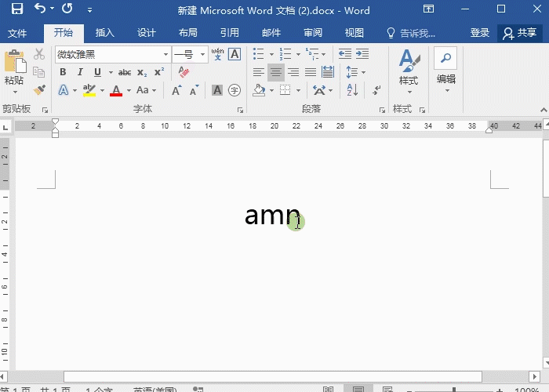549x392 pixels.
Task: Click the Justify alignment icon
Action: click(310, 72)
